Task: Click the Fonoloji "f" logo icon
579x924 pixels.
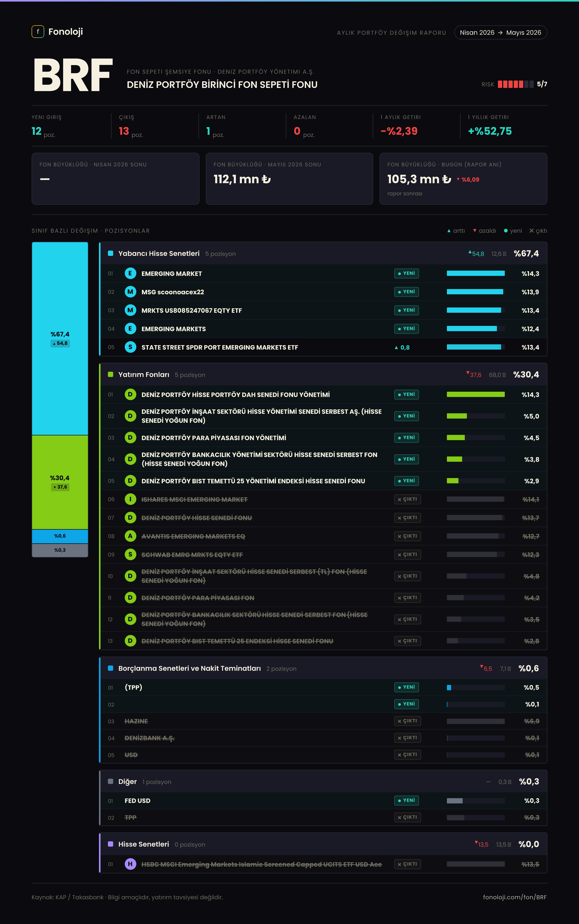Action: coord(38,32)
